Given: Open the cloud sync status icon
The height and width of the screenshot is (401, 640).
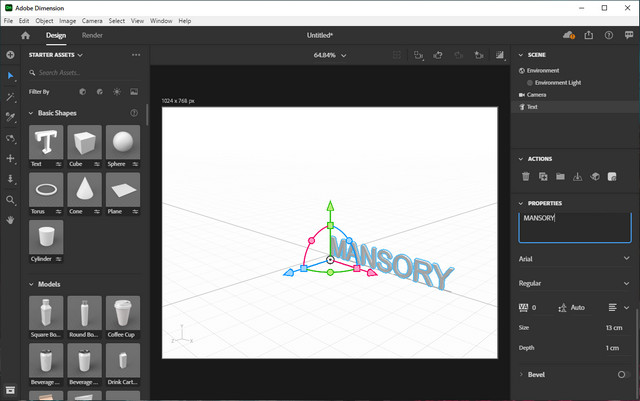Looking at the screenshot, I should [568, 35].
